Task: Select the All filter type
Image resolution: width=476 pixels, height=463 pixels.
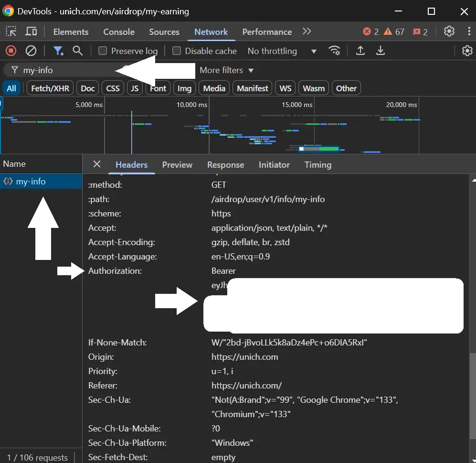Action: (11, 88)
